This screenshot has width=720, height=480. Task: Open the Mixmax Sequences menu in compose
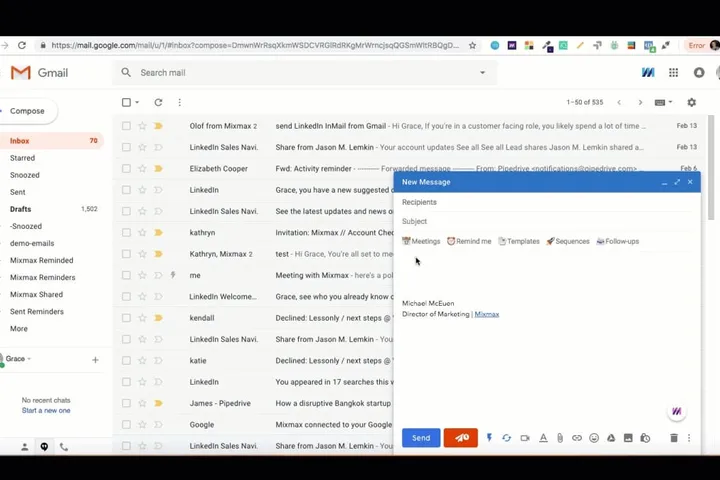(x=568, y=241)
